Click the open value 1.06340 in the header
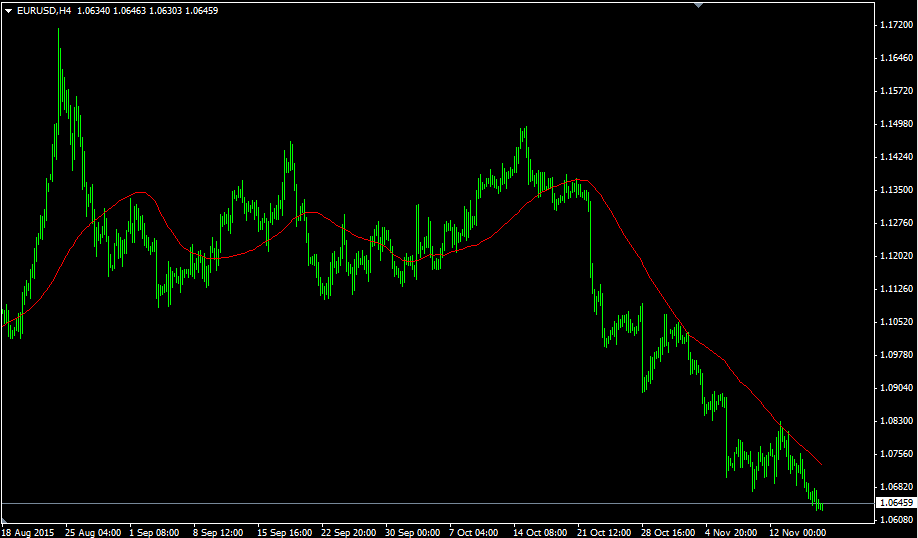 (93, 11)
